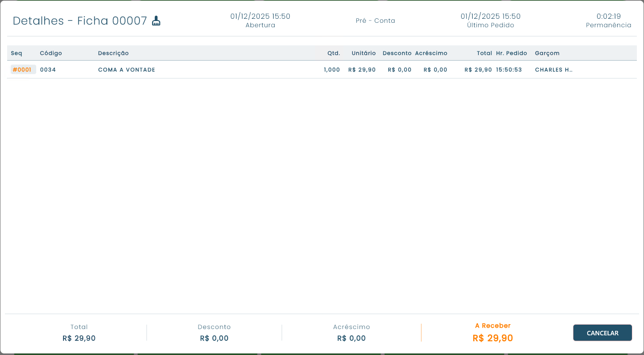
Task: Click the Hr. Pedido column header
Action: (x=511, y=53)
